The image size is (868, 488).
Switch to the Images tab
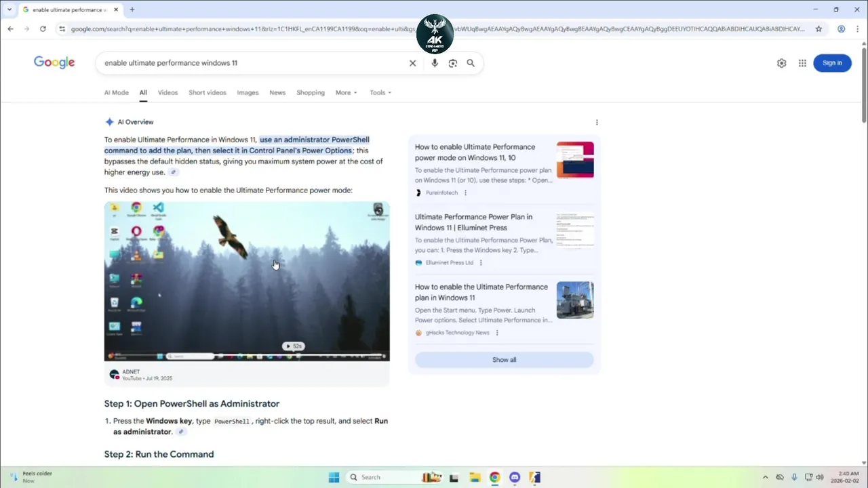pos(248,93)
